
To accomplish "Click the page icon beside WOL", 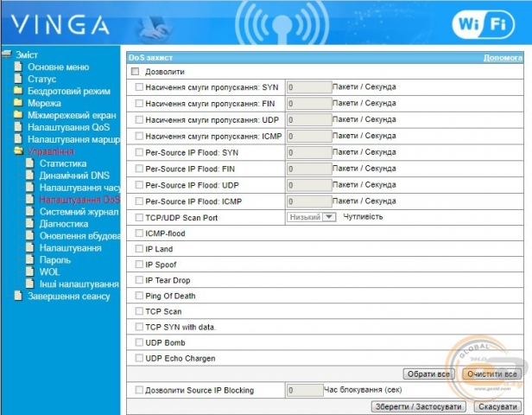I will [30, 271].
